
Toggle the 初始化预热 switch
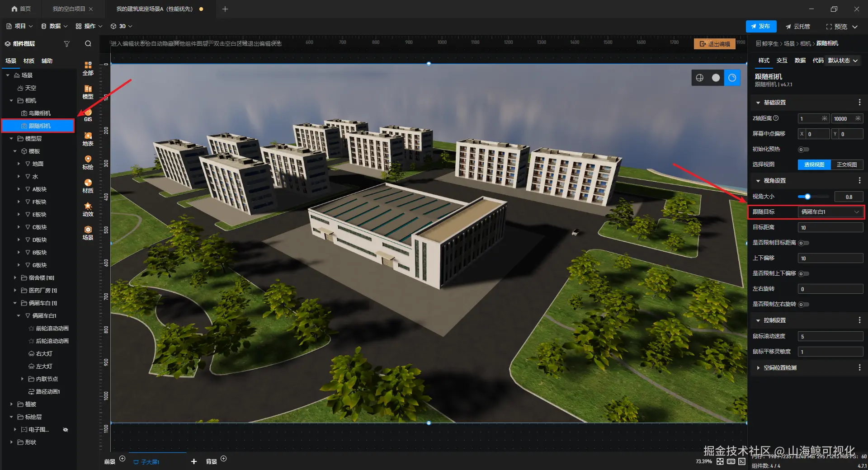coord(803,150)
